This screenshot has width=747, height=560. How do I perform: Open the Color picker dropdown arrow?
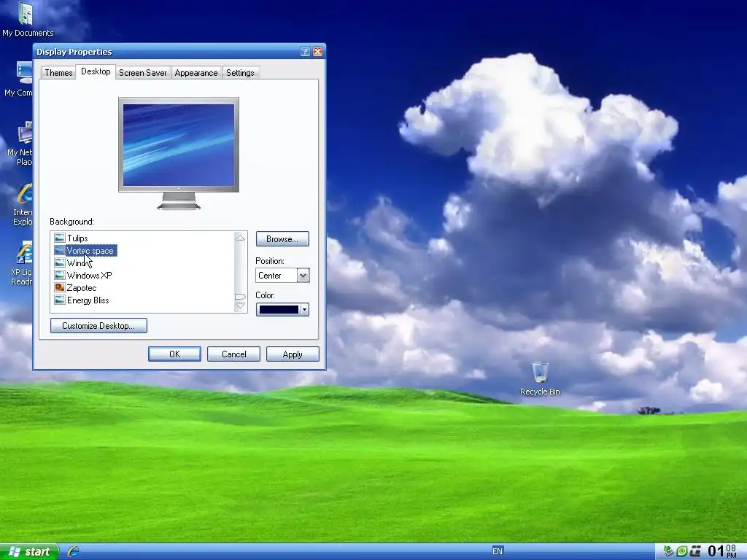coord(304,309)
